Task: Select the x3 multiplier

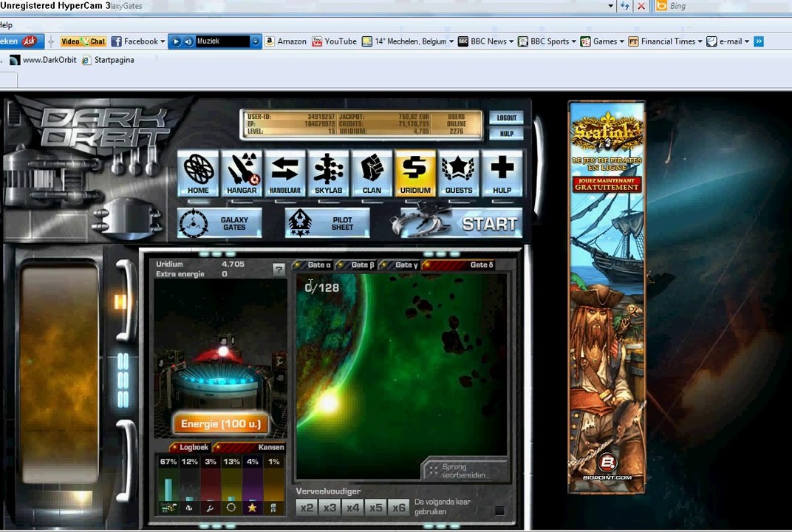Action: (x=330, y=507)
